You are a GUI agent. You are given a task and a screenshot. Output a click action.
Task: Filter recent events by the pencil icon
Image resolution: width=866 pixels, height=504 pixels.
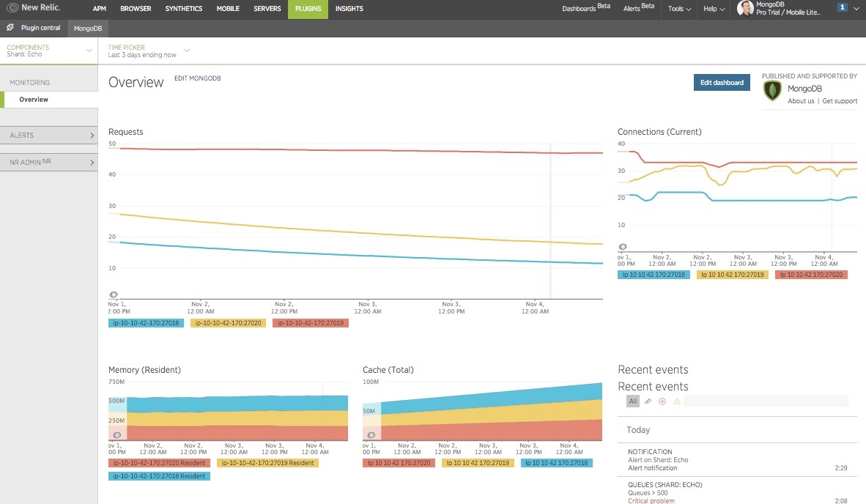pyautogui.click(x=648, y=401)
